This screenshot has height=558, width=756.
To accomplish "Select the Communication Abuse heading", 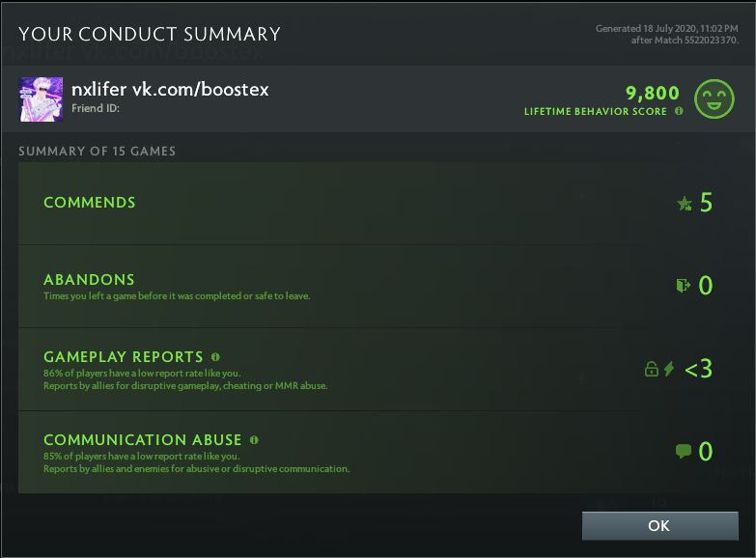I will [142, 440].
